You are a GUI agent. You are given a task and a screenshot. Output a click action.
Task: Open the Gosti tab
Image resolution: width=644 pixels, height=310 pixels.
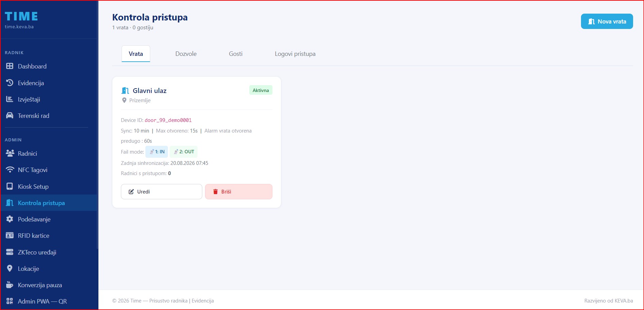(x=236, y=54)
